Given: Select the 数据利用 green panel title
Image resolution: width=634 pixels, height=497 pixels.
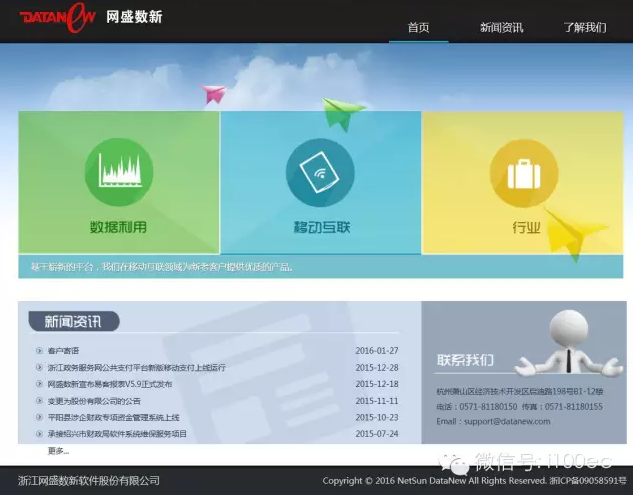Looking at the screenshot, I should 118,227.
